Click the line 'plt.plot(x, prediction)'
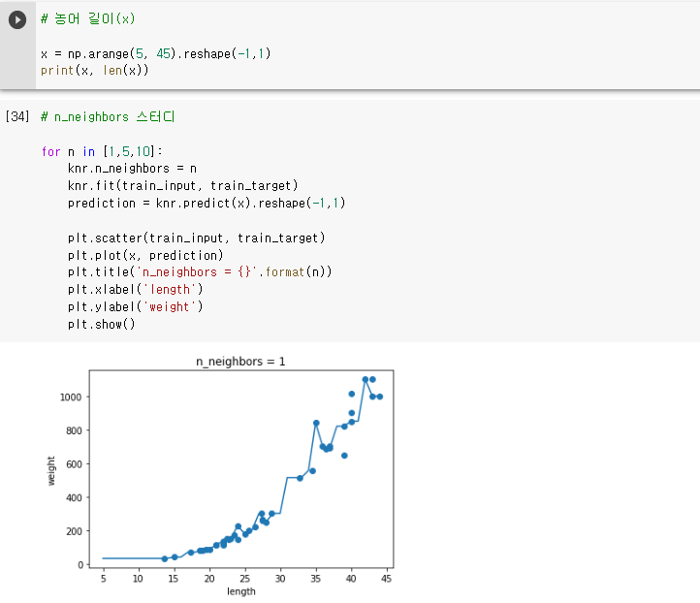700x603 pixels. (145, 255)
